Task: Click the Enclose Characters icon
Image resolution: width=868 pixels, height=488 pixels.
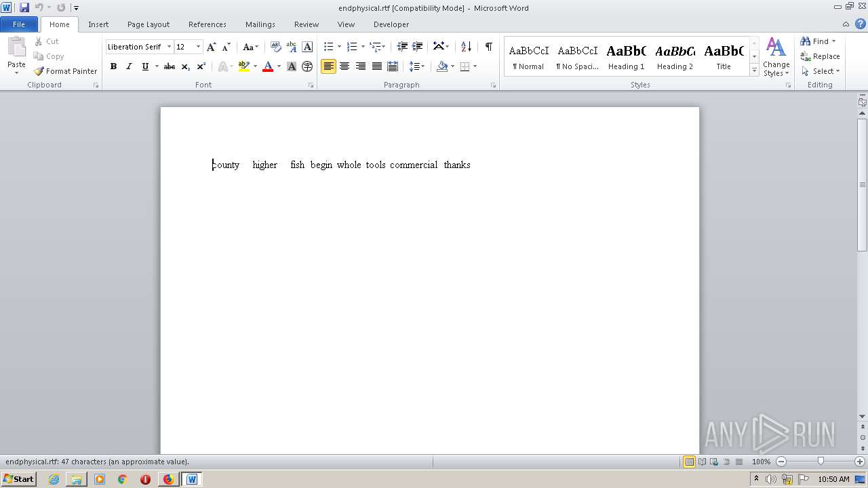Action: tap(307, 66)
